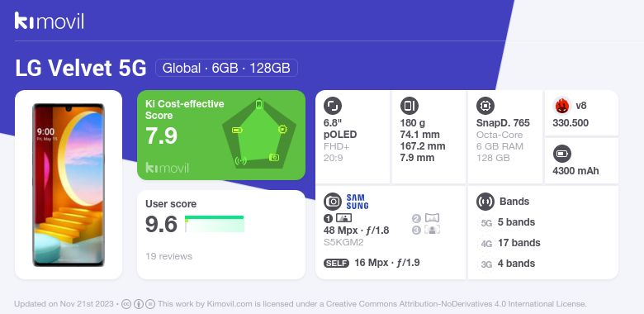Viewport: 644px width, 314px height.
Task: Click the LG Velvet 5G phone image
Action: click(x=69, y=185)
